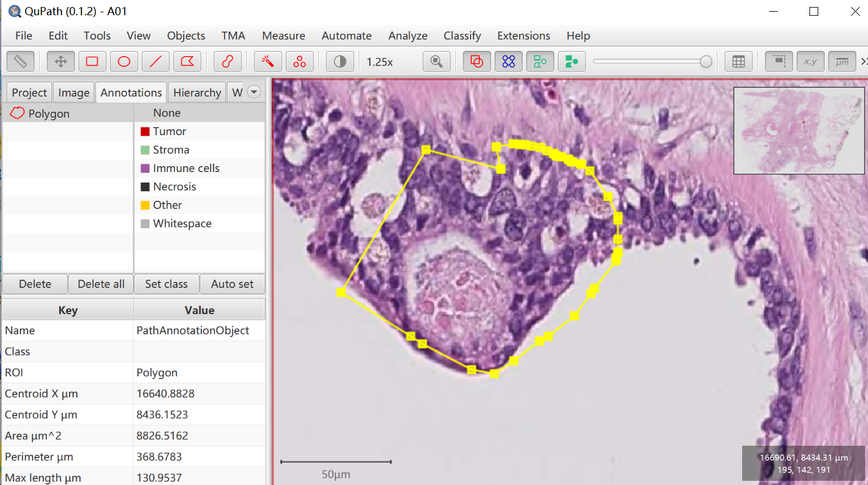Toggle the scalebar display
This screenshot has width=868, height=485.
click(842, 61)
